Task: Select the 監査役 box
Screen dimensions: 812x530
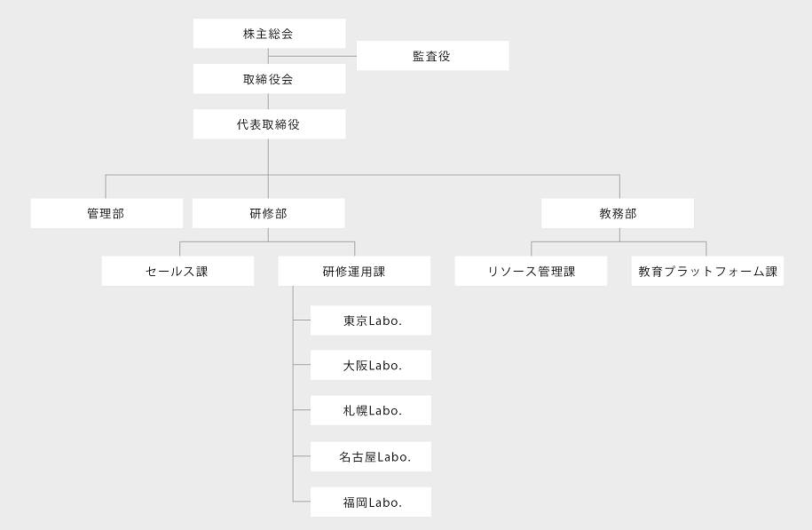Action: (432, 56)
